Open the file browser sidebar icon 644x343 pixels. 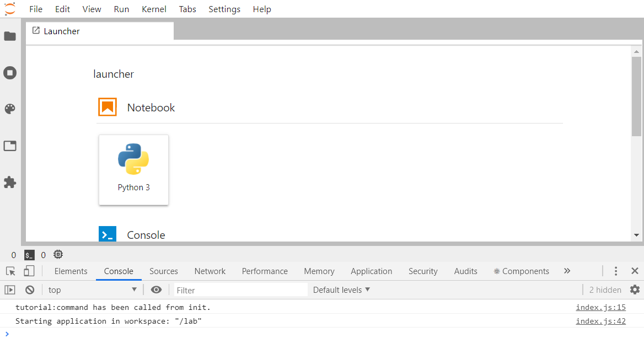10,36
